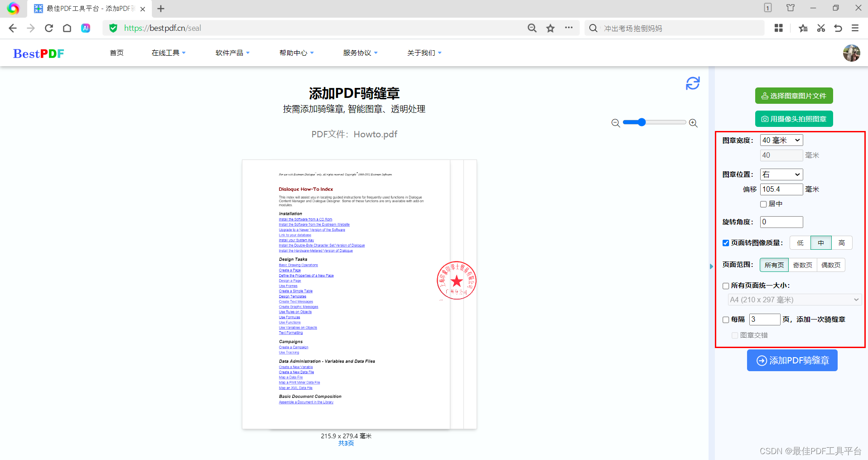This screenshot has height=460, width=868.
Task: Open the A4 page size dropdown
Action: 795,300
